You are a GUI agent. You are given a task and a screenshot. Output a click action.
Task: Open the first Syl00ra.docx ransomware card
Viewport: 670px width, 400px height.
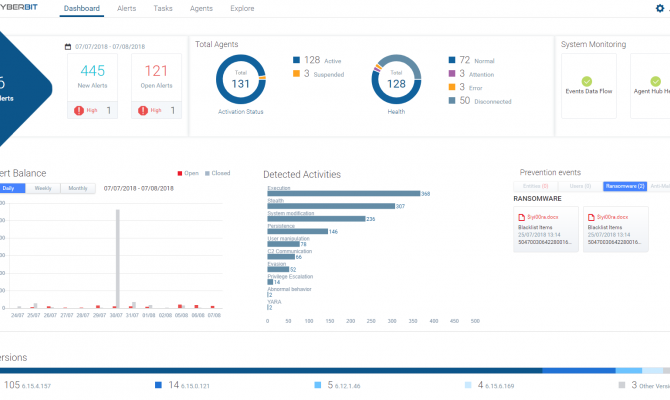(x=546, y=229)
